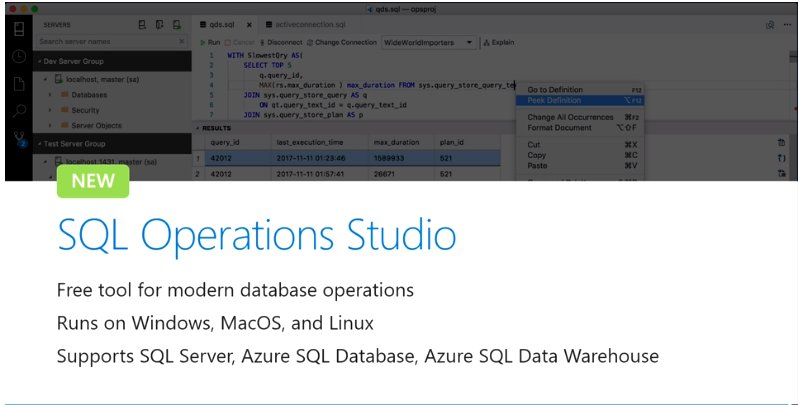Choose Go to Definition in context menu

tap(580, 90)
